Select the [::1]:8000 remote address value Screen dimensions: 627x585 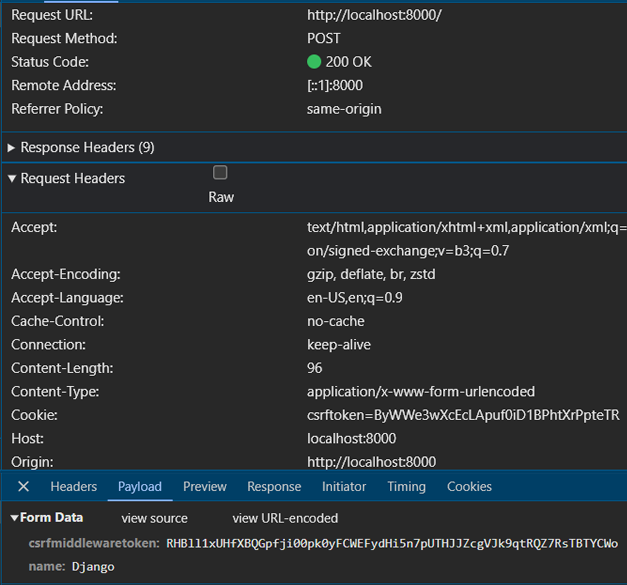click(335, 86)
